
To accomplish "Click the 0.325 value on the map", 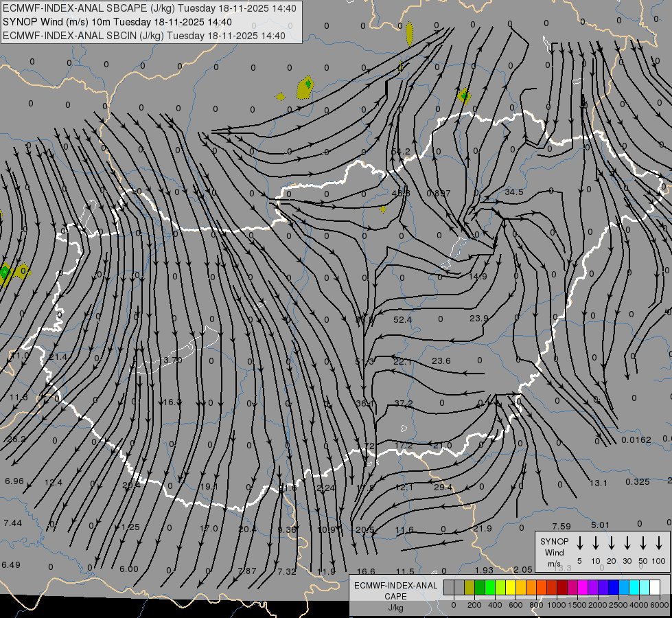I will [x=637, y=481].
